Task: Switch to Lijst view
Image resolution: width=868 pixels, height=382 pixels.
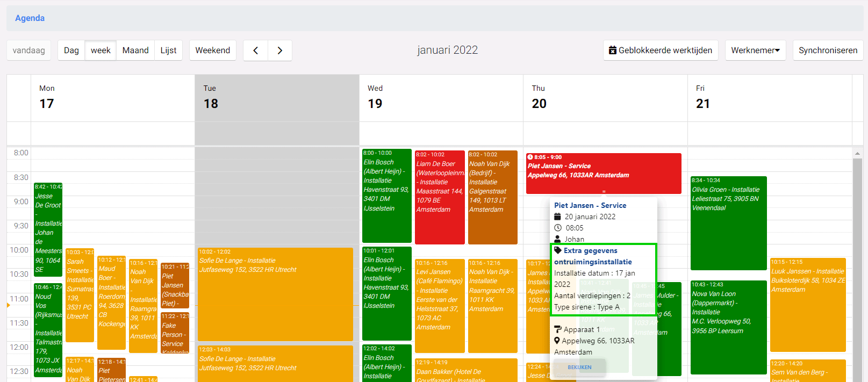Action: coord(168,51)
